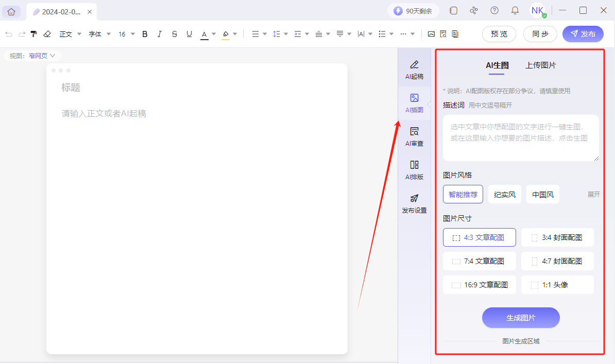The width and height of the screenshot is (615, 364).
Task: Select 1:1 头像 image size
Action: [557, 285]
